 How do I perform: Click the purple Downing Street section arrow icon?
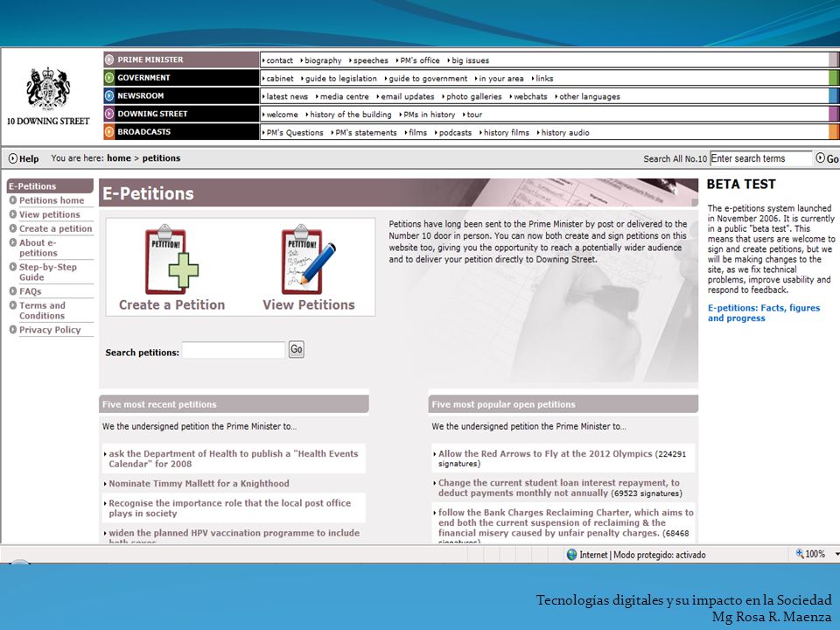[109, 114]
